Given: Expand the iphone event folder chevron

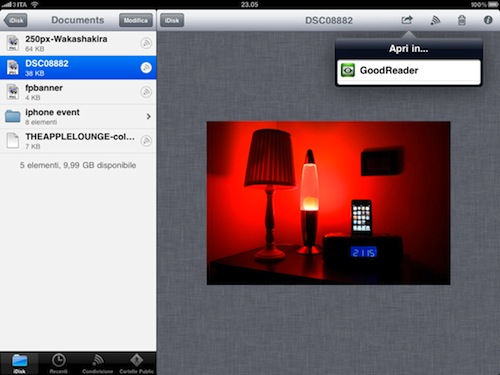Looking at the screenshot, I should point(149,116).
